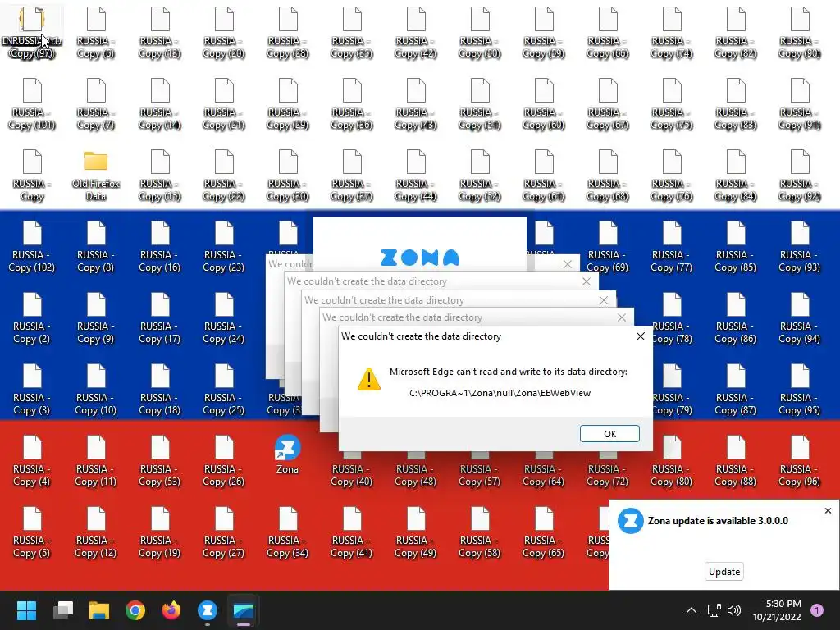
Task: Select the RUSSIA - Copy (2) file
Action: [x=32, y=318]
